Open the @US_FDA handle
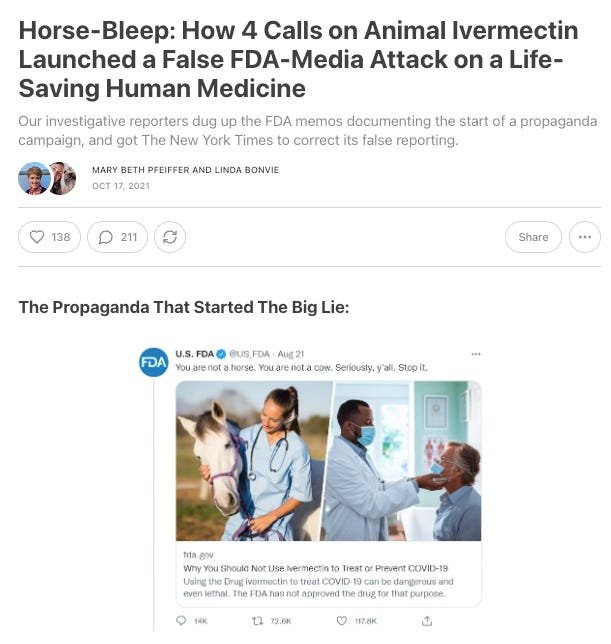The height and width of the screenshot is (644, 611). [249, 354]
